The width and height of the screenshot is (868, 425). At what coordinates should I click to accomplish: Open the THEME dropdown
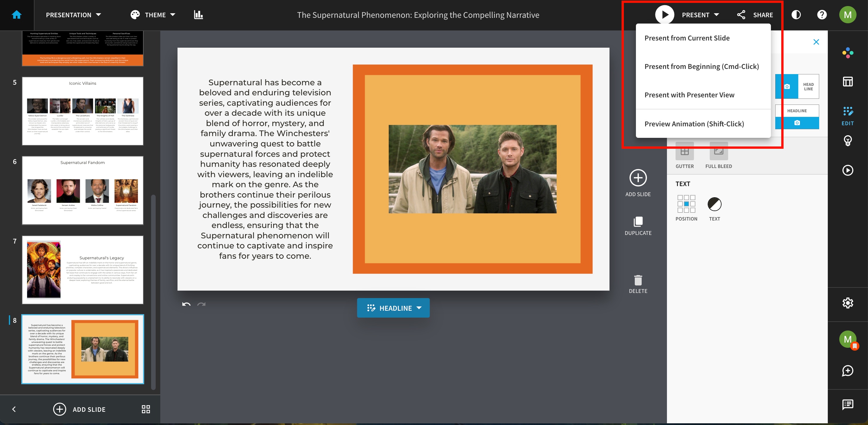[153, 15]
